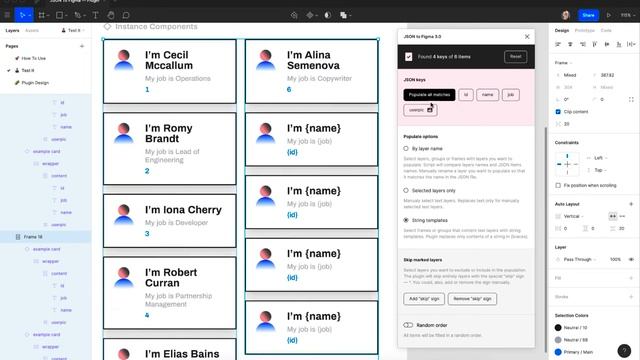Open the zoom level dropdown
Image resolution: width=640 pixels, height=360 pixels.
627,15
